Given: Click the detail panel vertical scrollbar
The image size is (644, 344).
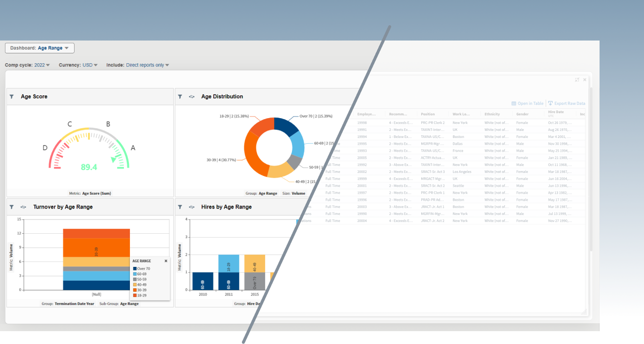Looking at the screenshot, I should [591, 168].
